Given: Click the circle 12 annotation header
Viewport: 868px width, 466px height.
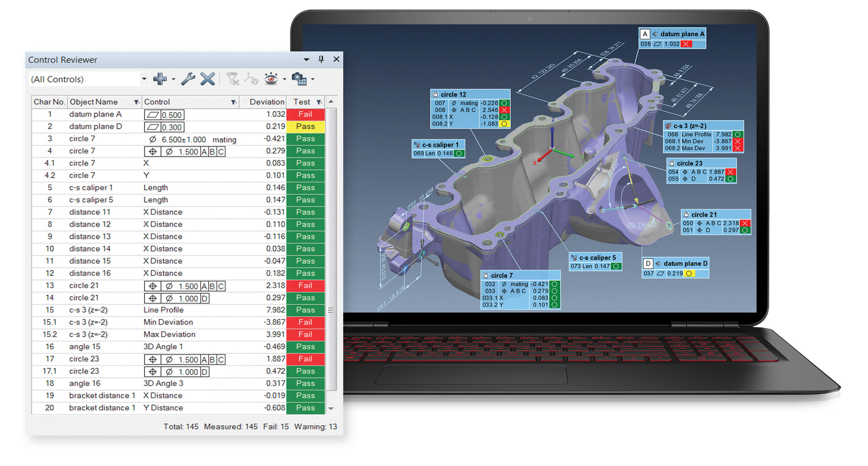Looking at the screenshot, I should coord(470,94).
